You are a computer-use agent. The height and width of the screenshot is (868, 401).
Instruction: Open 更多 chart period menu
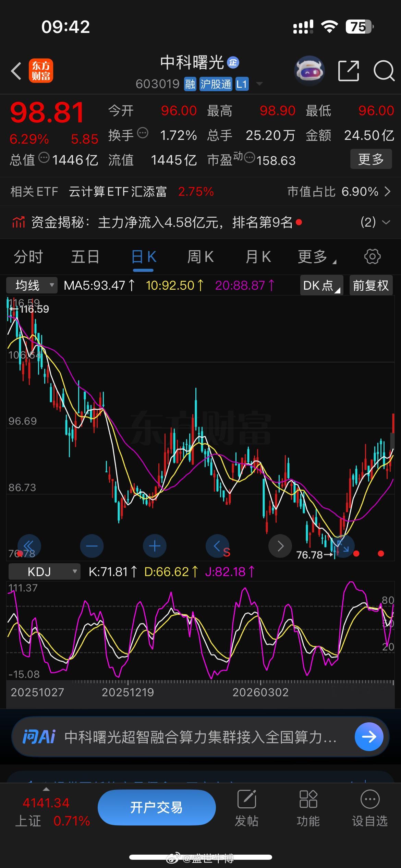[316, 257]
